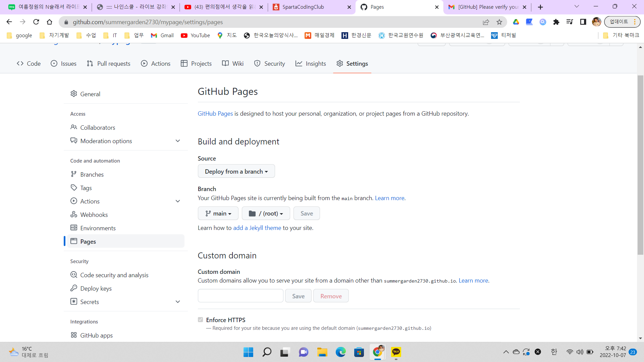Expand Moderation options in the sidebar
This screenshot has width=644, height=362.
pos(178,141)
